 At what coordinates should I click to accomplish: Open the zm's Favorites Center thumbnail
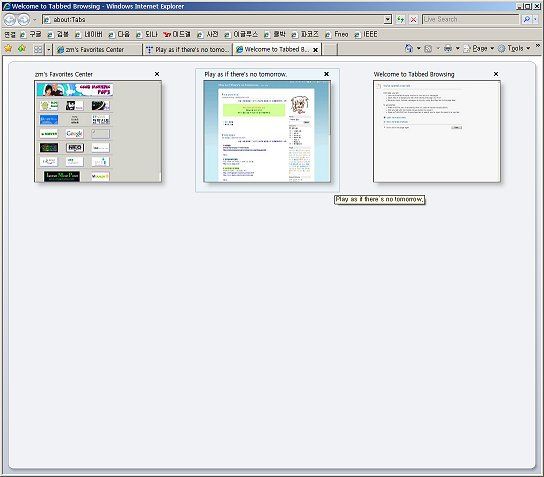[98, 131]
